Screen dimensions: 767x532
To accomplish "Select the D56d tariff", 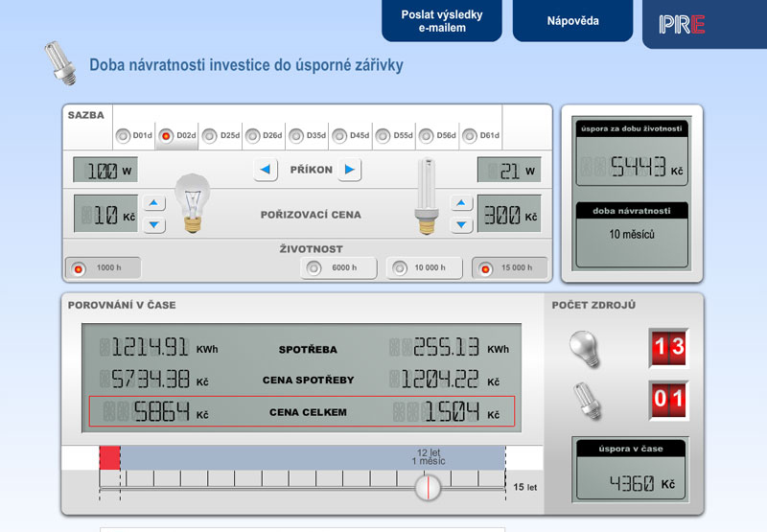I will click(437, 135).
